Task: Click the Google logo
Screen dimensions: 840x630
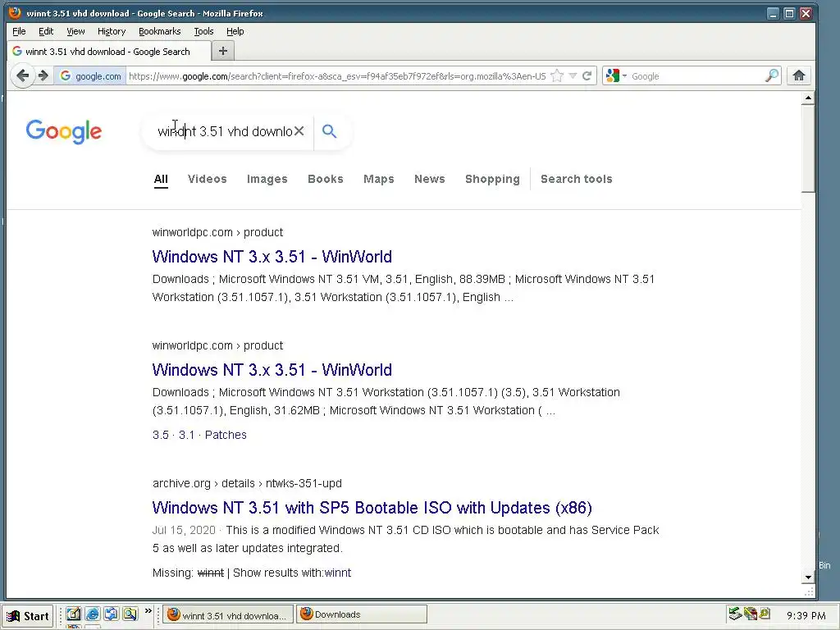Action: pos(64,131)
